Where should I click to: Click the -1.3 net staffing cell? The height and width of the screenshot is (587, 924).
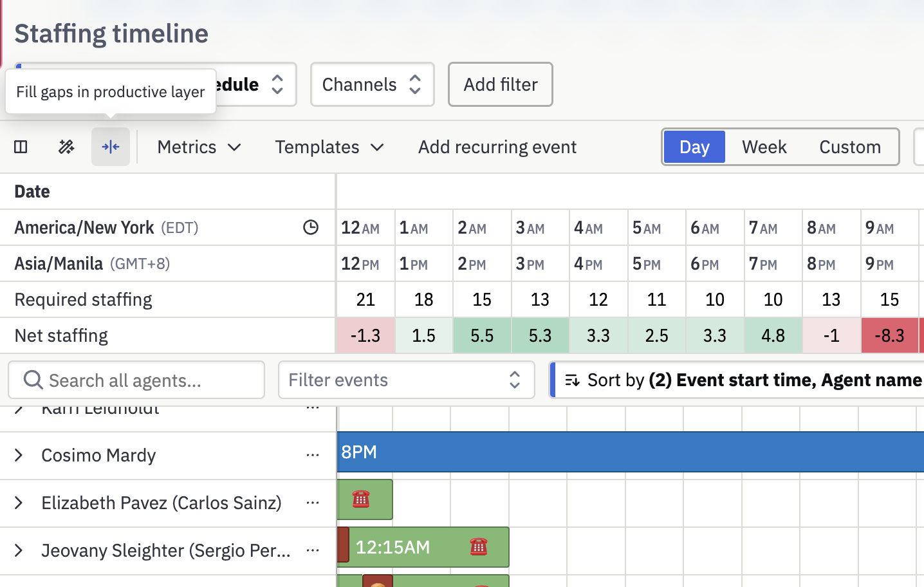pyautogui.click(x=365, y=335)
